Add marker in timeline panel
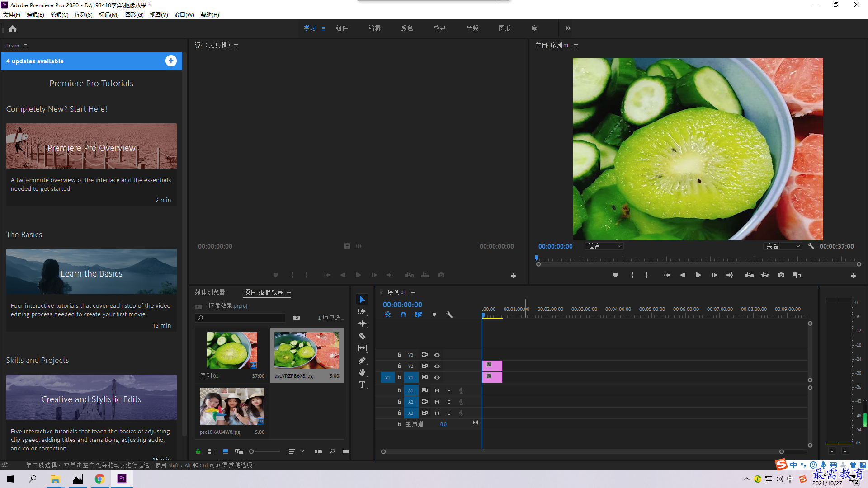868x488 pixels. (434, 314)
